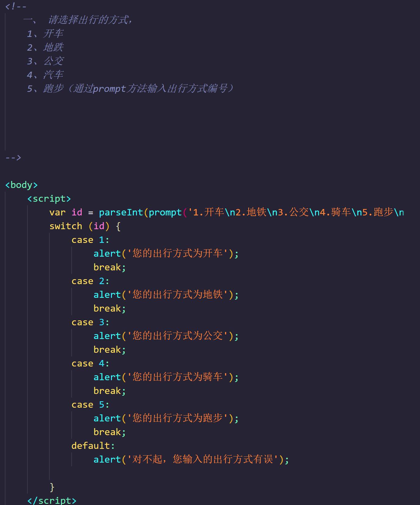The image size is (420, 505).
Task: Click the "id" variable after var
Action: click(x=77, y=212)
